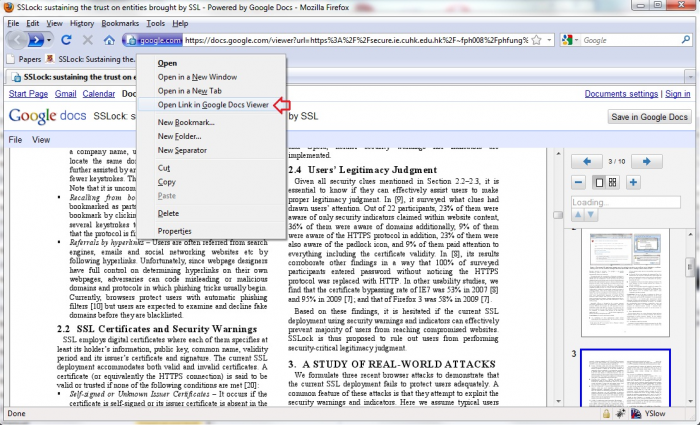Click the document scrollbar up arrow
Screen dimensions: 700x425
tap(558, 154)
